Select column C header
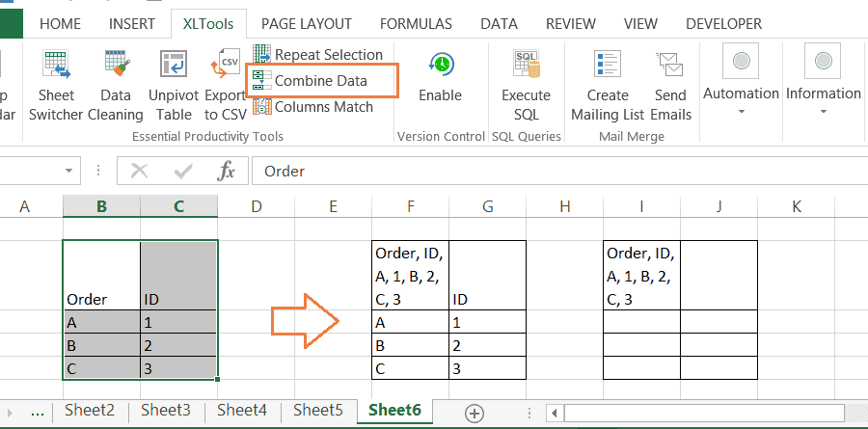 click(x=178, y=207)
